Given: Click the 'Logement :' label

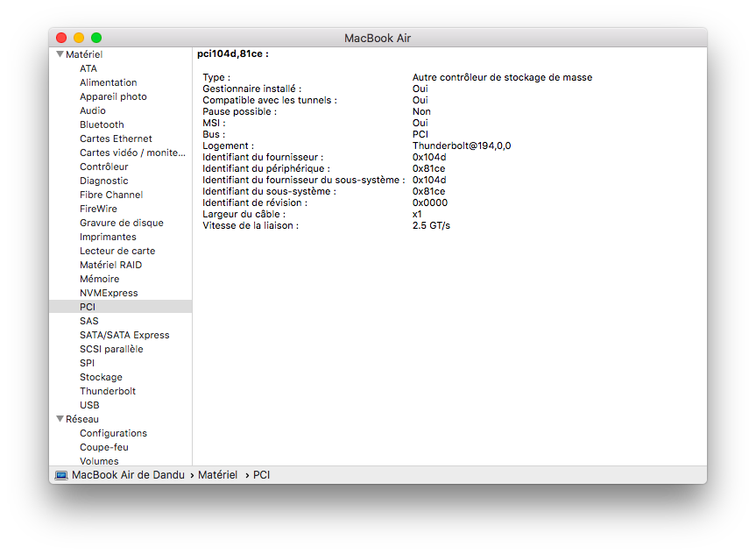Looking at the screenshot, I should point(228,146).
